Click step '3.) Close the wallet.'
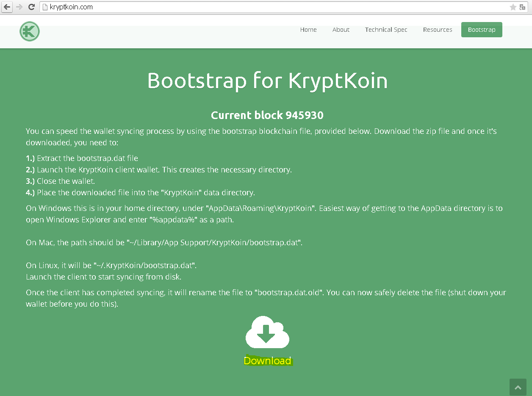This screenshot has height=396, width=532. pyautogui.click(x=61, y=181)
